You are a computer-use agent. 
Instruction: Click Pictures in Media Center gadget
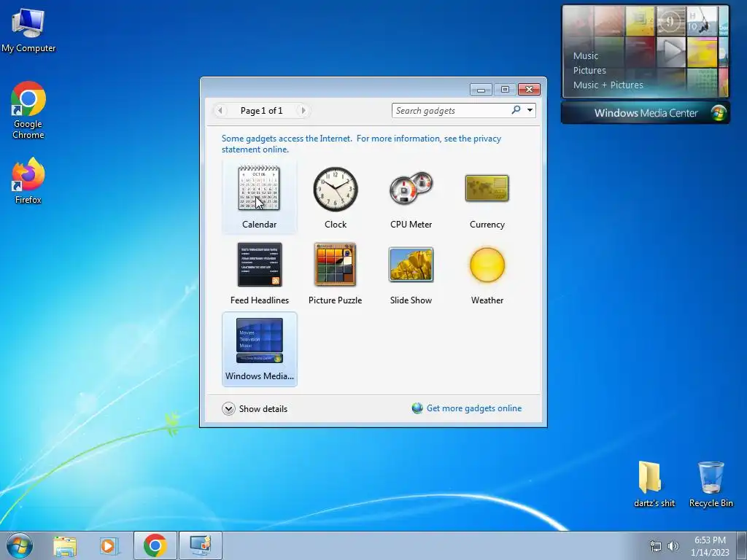tap(589, 71)
